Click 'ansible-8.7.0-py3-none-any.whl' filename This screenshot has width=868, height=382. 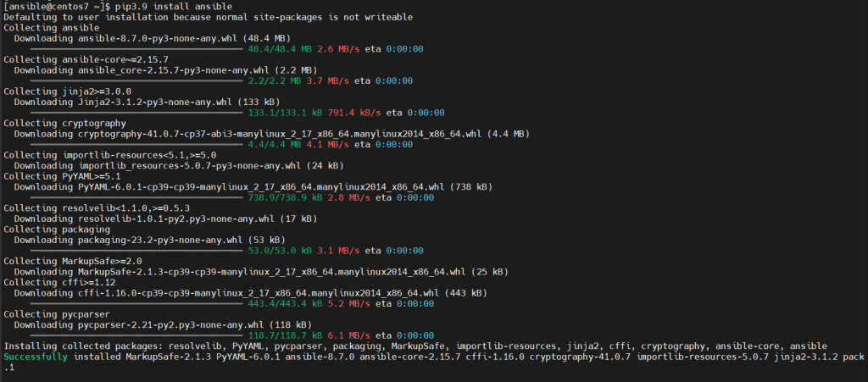[158, 38]
